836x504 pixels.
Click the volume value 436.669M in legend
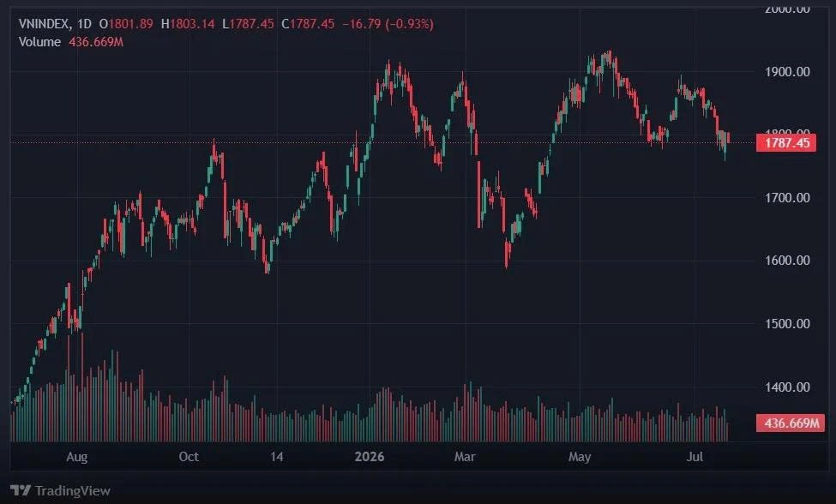coord(96,42)
